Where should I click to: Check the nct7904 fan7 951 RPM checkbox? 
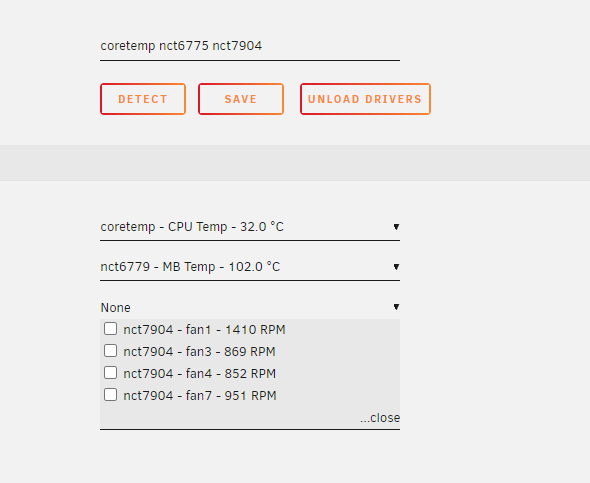coord(110,395)
